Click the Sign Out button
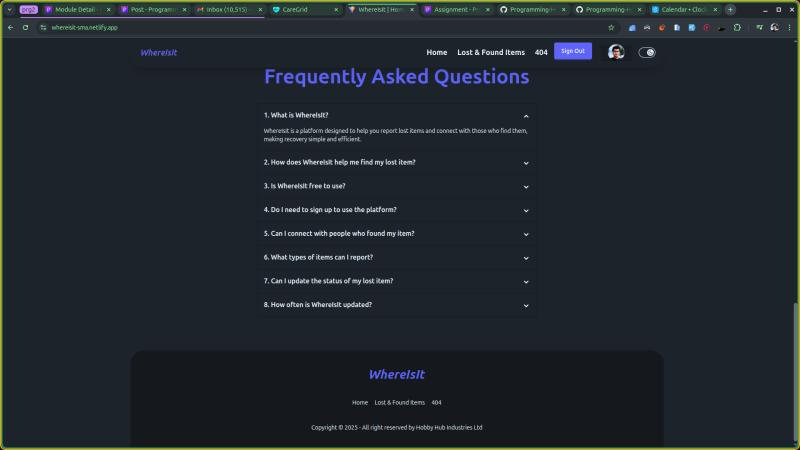The height and width of the screenshot is (450, 800). tap(573, 51)
